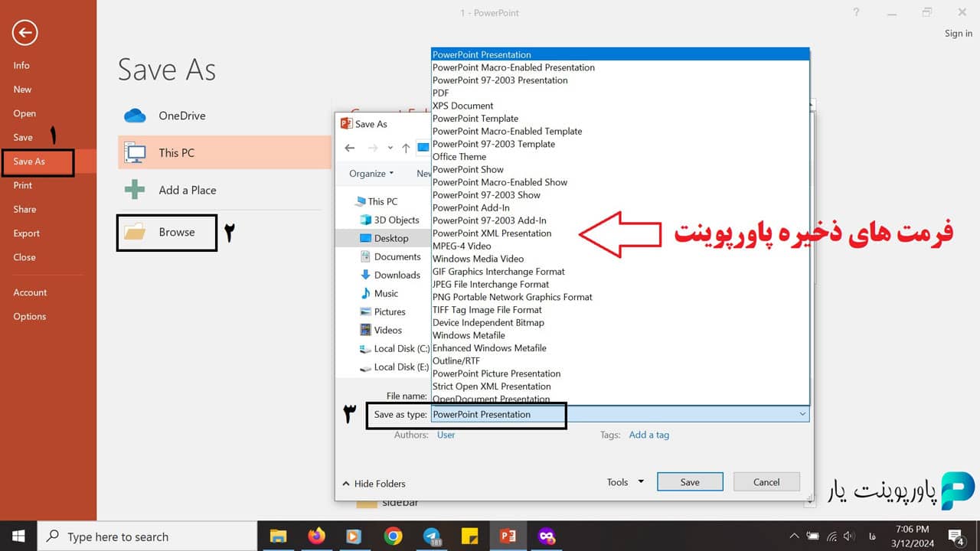The width and height of the screenshot is (980, 551).
Task: Click the Sign in link
Action: pos(959,33)
